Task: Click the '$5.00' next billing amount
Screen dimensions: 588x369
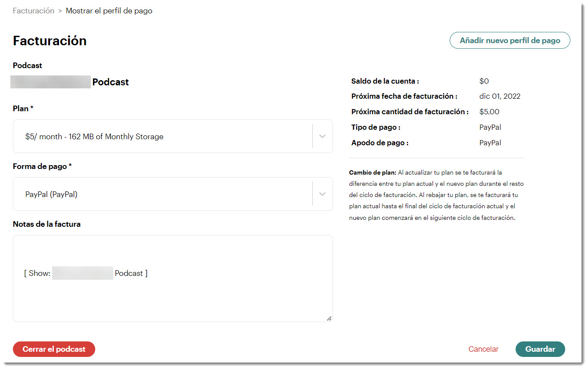Action: point(489,112)
